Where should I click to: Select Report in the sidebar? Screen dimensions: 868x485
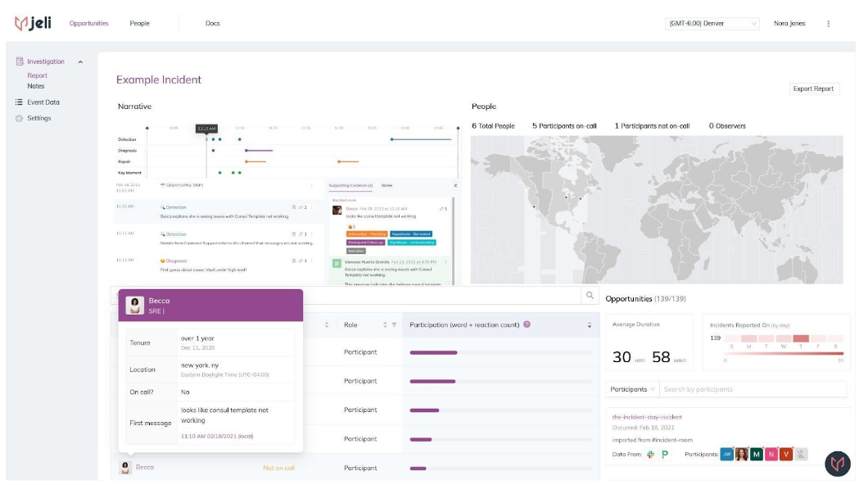tap(37, 75)
